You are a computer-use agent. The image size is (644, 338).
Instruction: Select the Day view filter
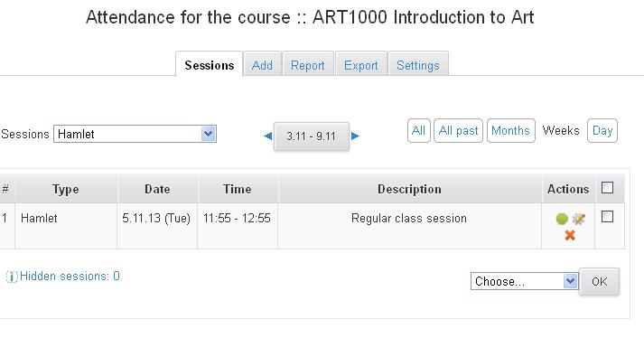click(x=602, y=130)
